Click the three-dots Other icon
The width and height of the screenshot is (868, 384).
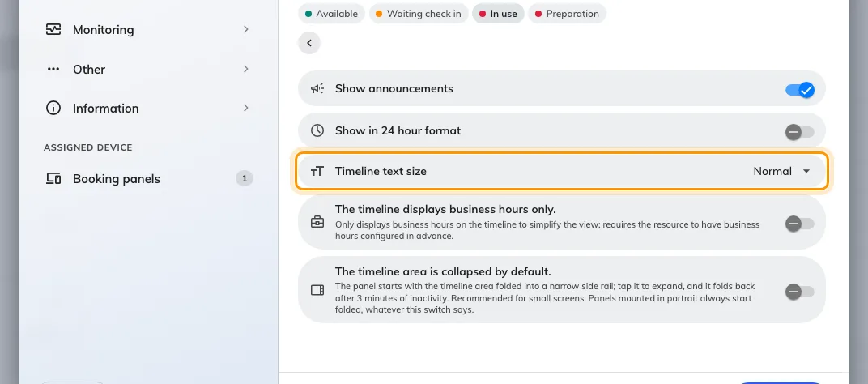(53, 69)
